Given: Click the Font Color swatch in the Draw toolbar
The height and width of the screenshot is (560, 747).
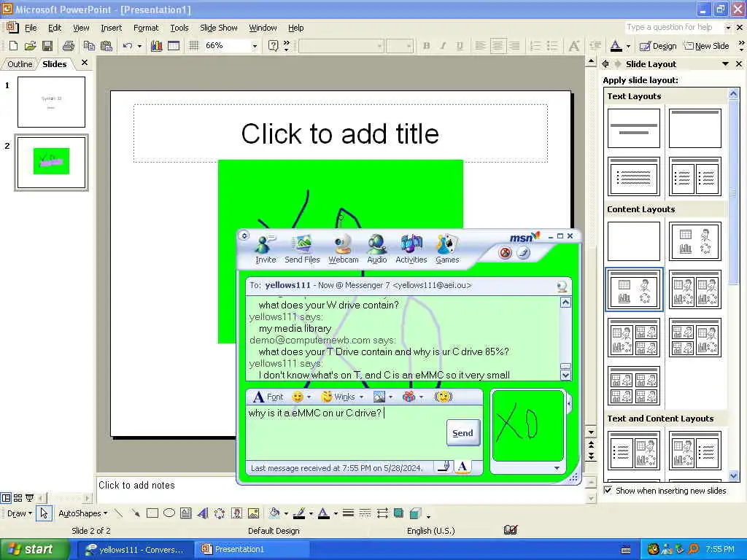Looking at the screenshot, I should click(x=323, y=513).
